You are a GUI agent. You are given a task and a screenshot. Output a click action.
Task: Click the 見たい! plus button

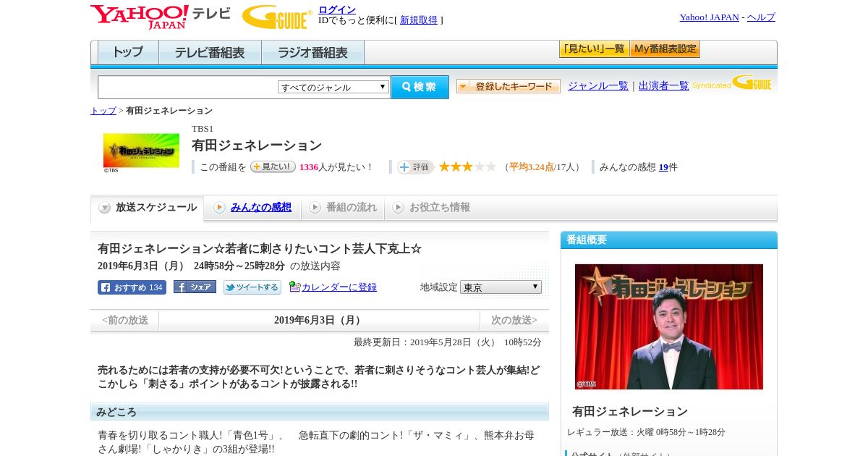[273, 166]
